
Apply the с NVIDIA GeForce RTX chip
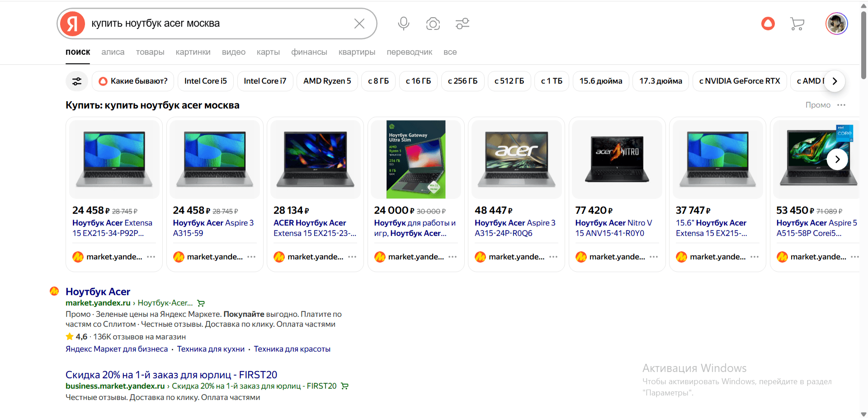click(740, 81)
